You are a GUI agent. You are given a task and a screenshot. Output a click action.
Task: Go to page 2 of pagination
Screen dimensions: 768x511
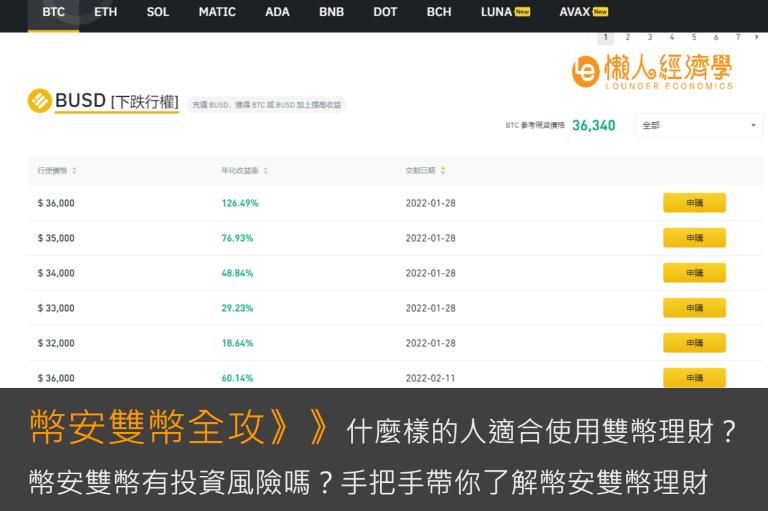click(x=627, y=37)
